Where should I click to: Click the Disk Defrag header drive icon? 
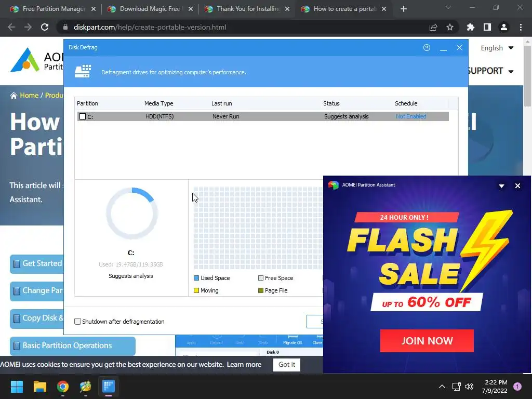(83, 72)
